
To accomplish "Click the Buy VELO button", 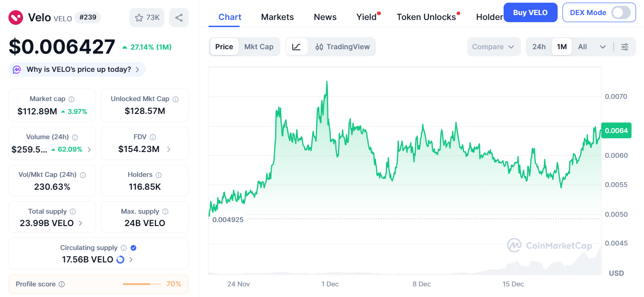I will (x=530, y=12).
